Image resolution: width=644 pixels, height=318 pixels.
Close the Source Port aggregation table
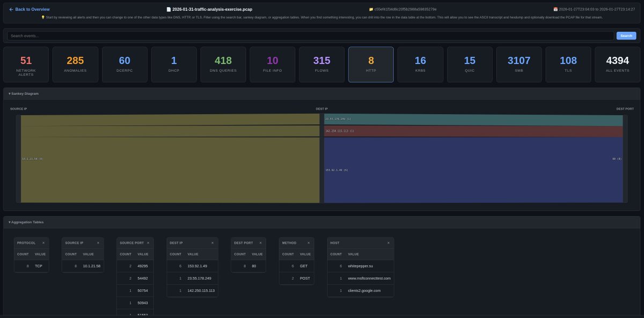point(148,243)
